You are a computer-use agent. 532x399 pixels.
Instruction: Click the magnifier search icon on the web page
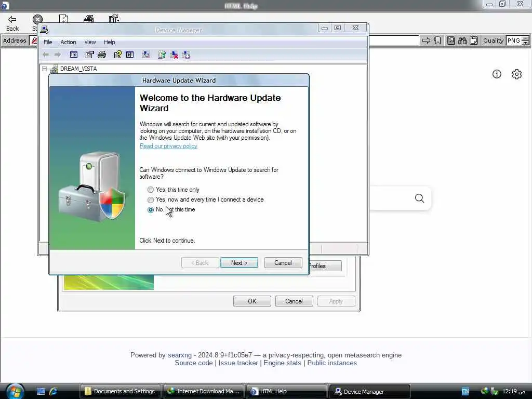[419, 198]
